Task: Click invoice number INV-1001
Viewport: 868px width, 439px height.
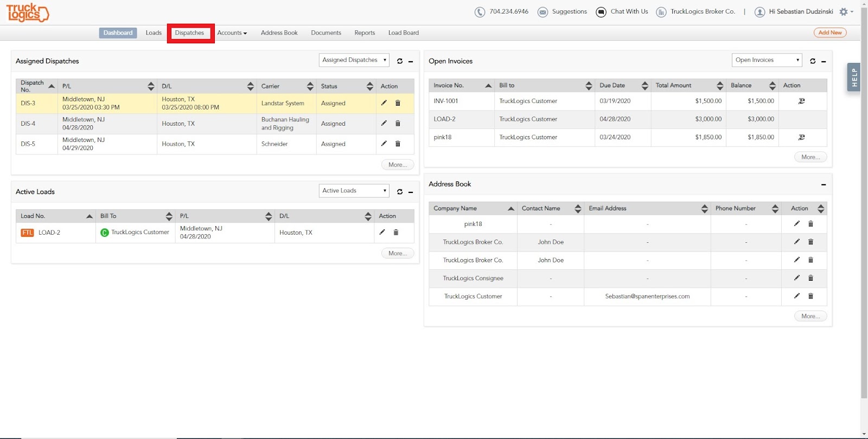Action: [446, 101]
